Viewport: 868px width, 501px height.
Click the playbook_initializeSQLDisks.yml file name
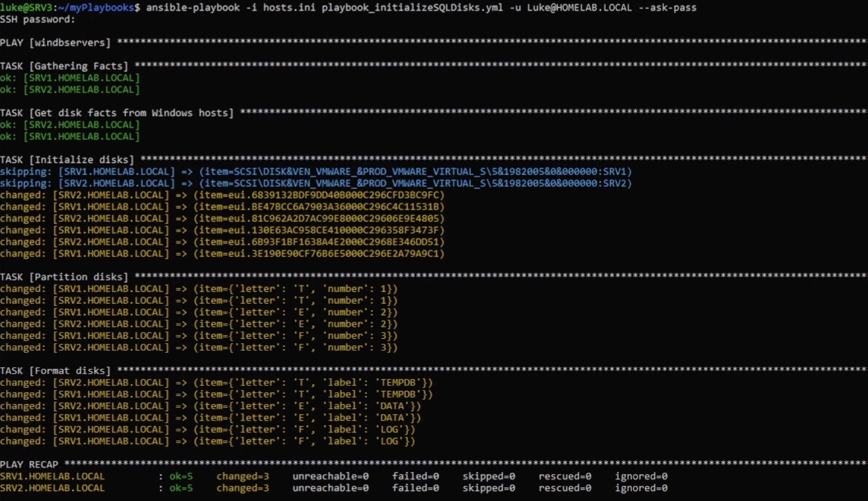(412, 8)
